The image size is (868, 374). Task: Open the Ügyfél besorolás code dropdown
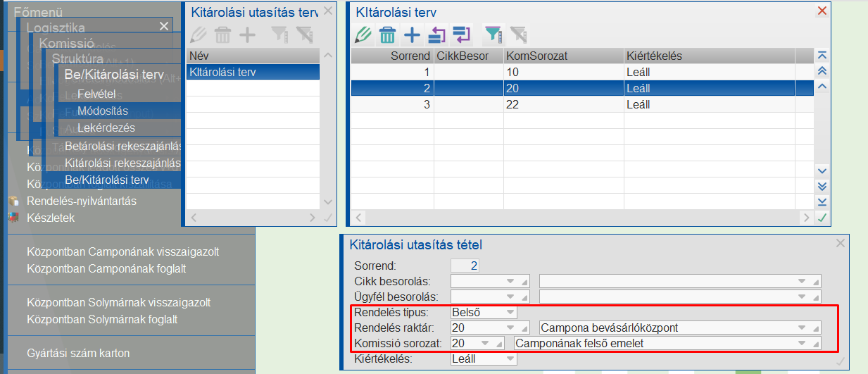point(510,297)
